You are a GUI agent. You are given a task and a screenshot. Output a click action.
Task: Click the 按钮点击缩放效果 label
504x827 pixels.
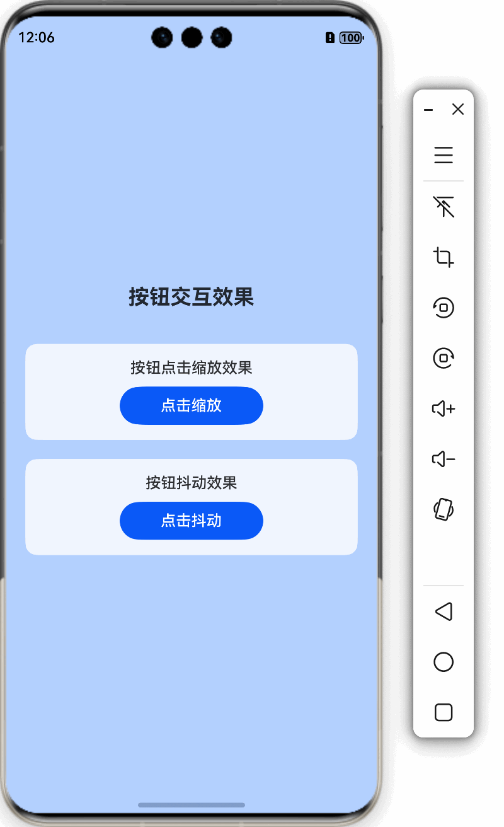pyautogui.click(x=192, y=367)
